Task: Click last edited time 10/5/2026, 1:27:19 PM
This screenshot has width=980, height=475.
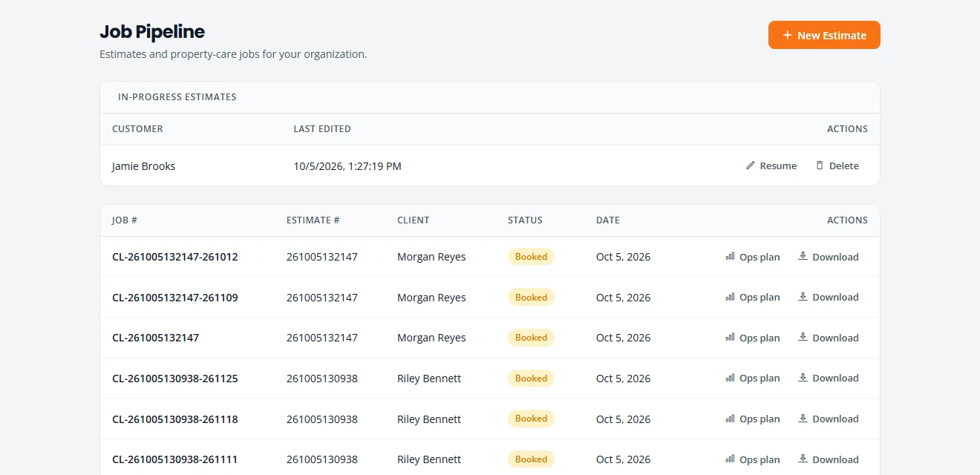Action: point(347,166)
